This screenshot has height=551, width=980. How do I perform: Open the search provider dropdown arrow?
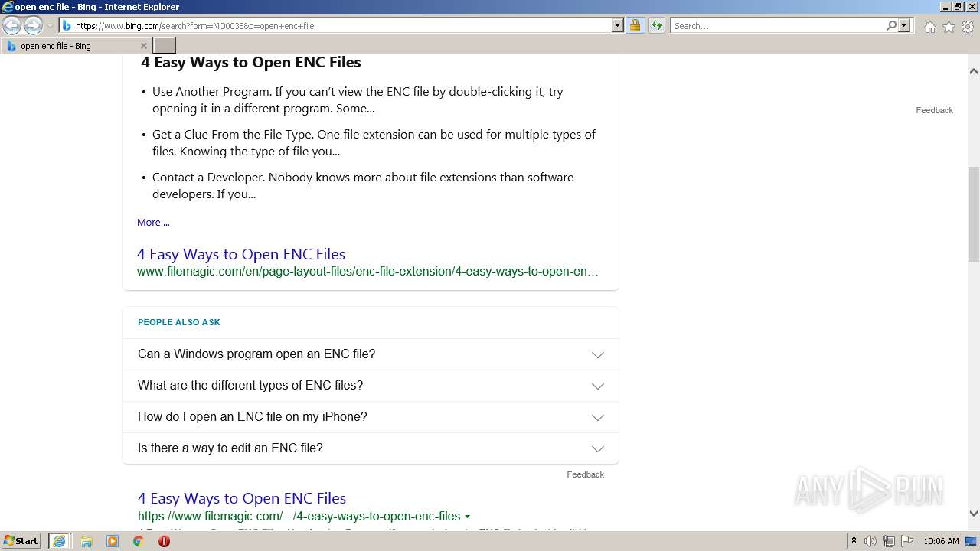tap(904, 25)
